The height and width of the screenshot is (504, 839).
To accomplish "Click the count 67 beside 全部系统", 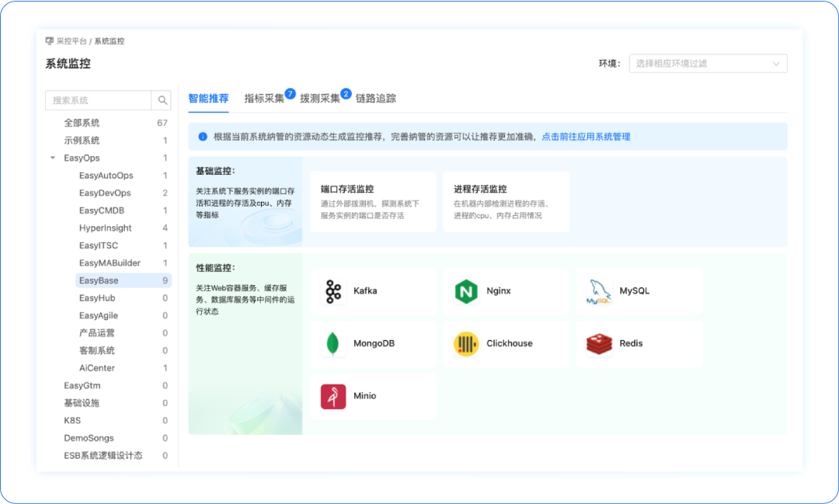I will coord(162,123).
